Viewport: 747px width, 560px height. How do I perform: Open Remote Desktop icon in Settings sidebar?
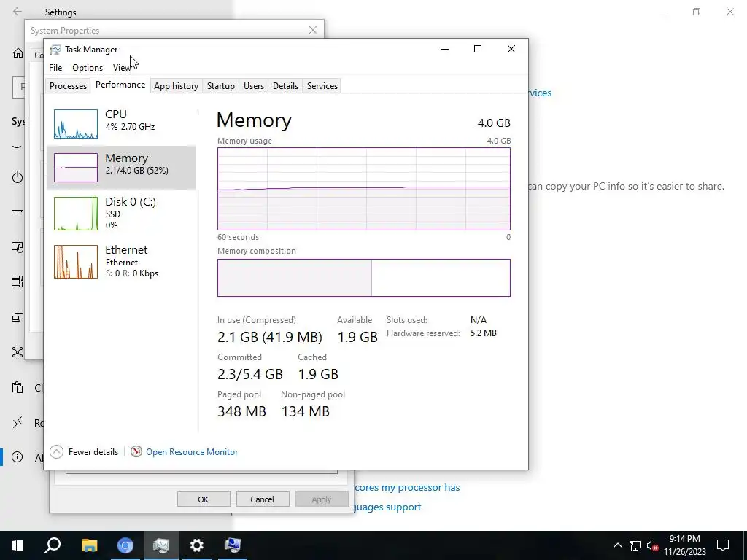click(18, 422)
